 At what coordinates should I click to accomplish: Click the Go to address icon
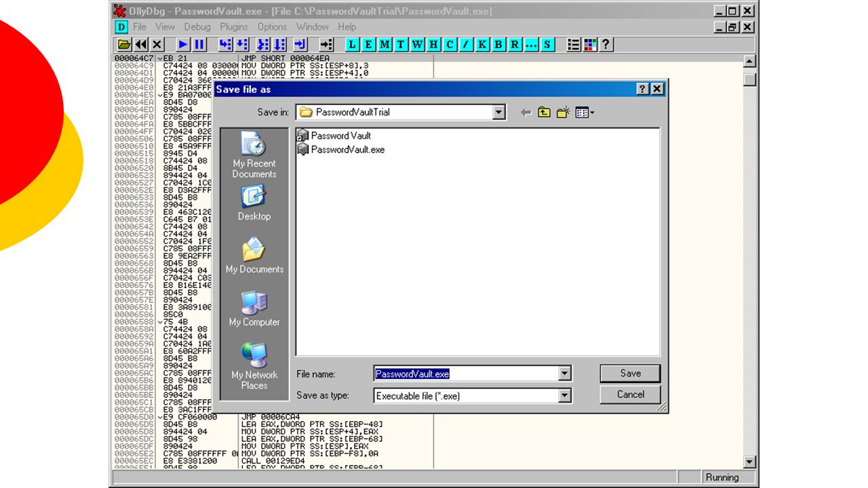(x=327, y=45)
